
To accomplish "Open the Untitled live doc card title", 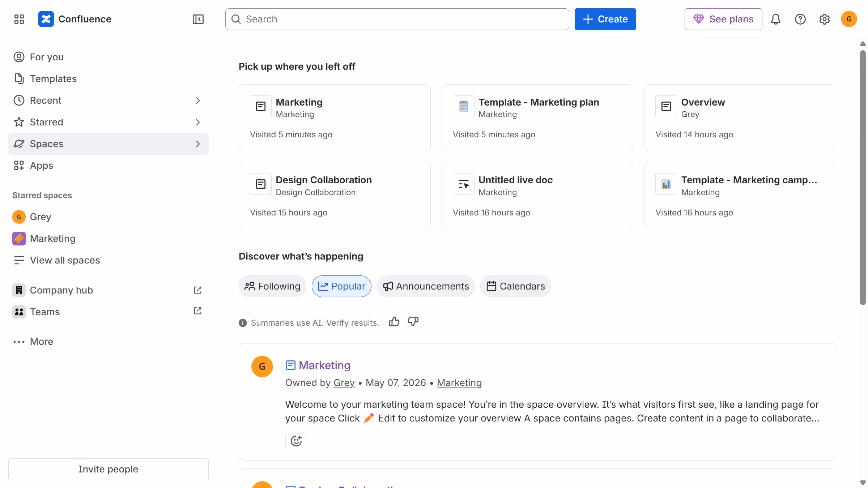I will 515,180.
